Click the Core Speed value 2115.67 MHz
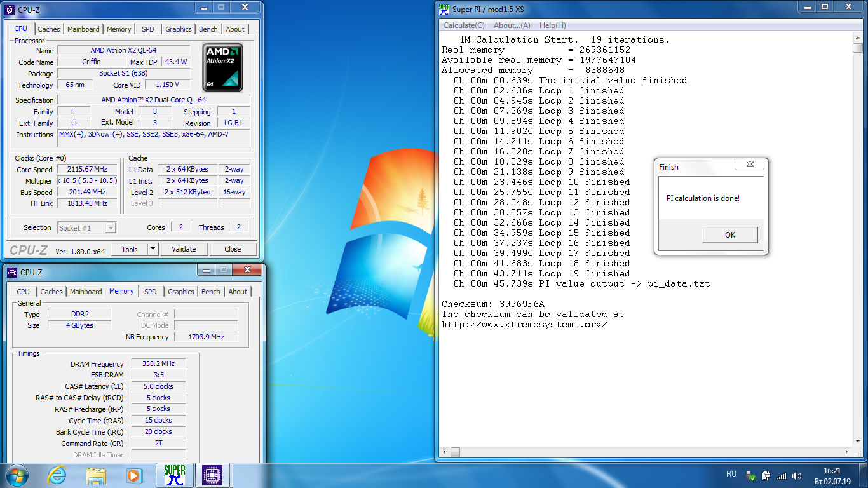Viewport: 868px width, 488px height. [88, 169]
